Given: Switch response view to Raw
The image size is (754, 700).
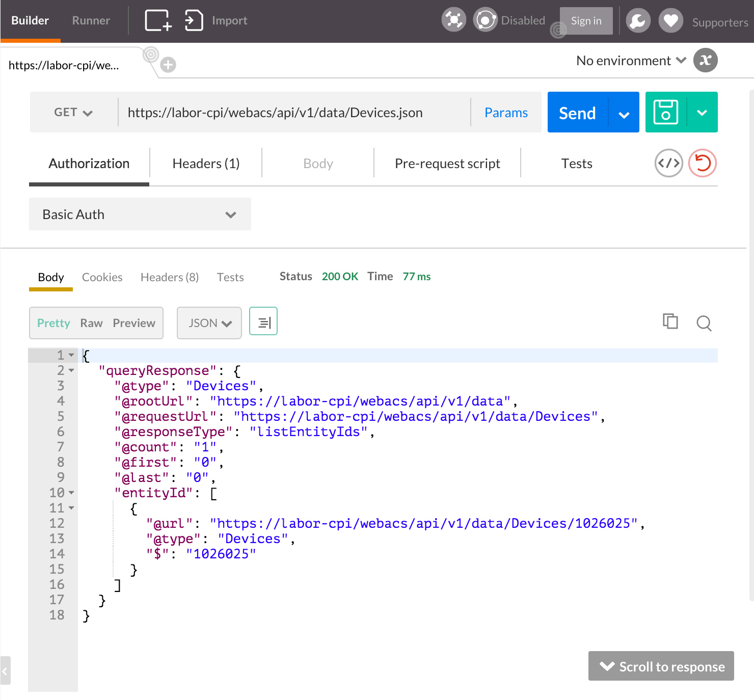Looking at the screenshot, I should pos(91,322).
